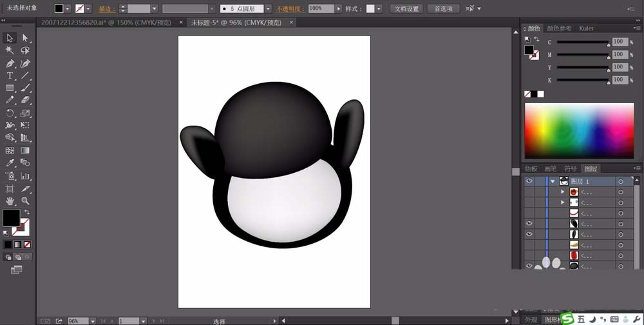
Task: Select the Column Graph tool
Action: pos(25,176)
